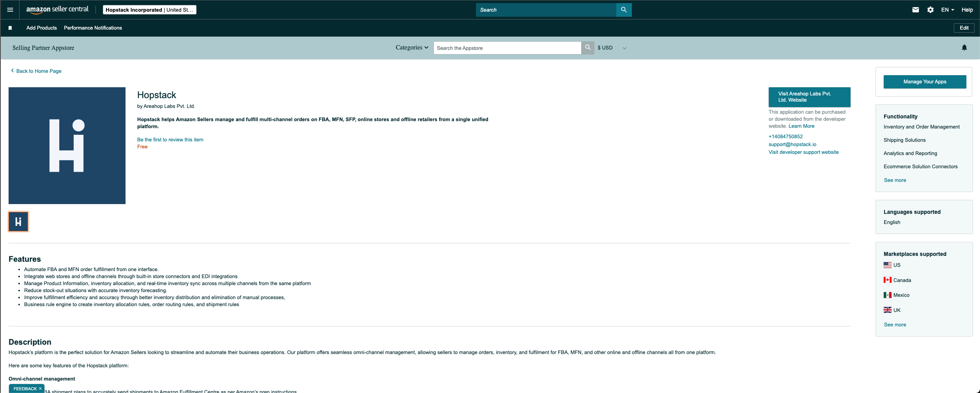The height and width of the screenshot is (393, 980).
Task: Close the Feedback tab with X
Action: pyautogui.click(x=40, y=389)
